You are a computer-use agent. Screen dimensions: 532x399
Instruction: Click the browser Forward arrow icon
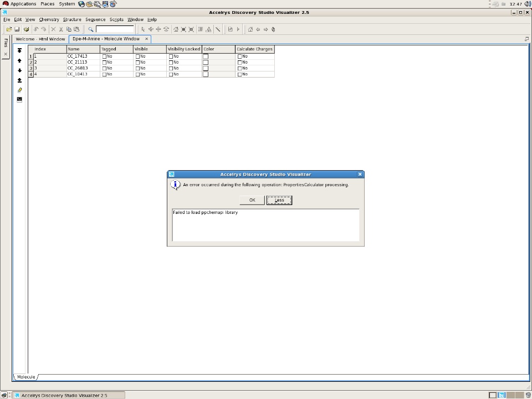265,29
